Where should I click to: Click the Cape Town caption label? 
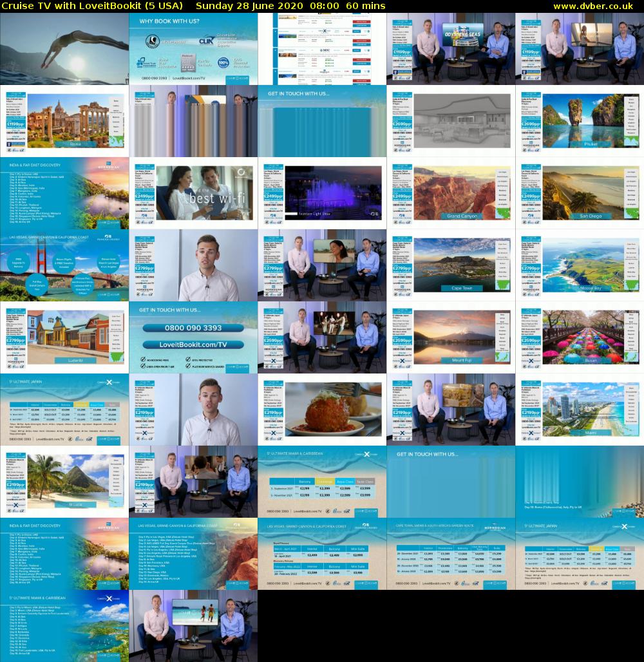click(462, 288)
